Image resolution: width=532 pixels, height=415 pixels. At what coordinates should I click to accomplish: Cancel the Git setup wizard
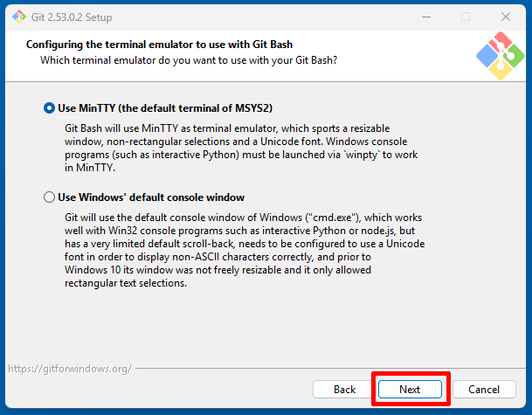pyautogui.click(x=483, y=389)
